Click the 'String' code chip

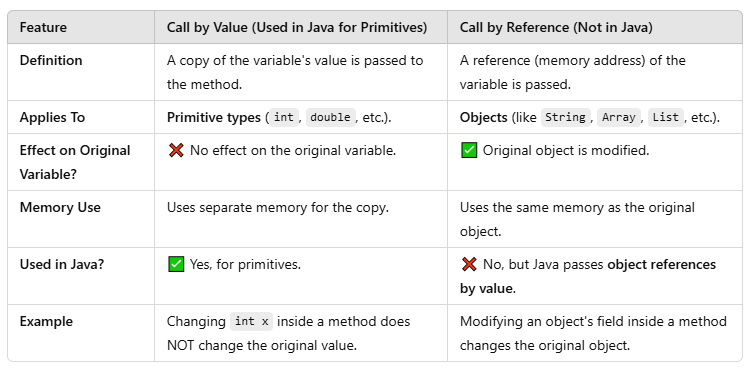point(565,117)
